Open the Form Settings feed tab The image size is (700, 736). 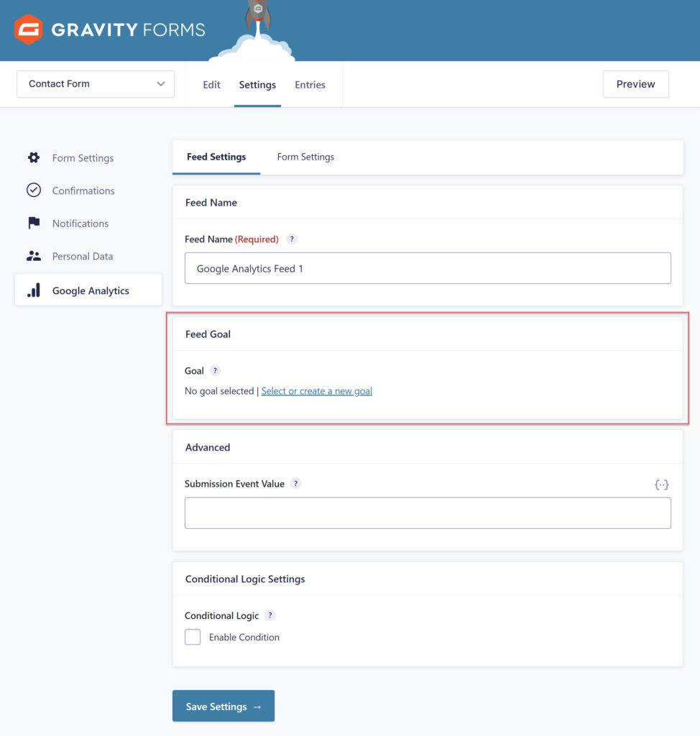tap(305, 157)
